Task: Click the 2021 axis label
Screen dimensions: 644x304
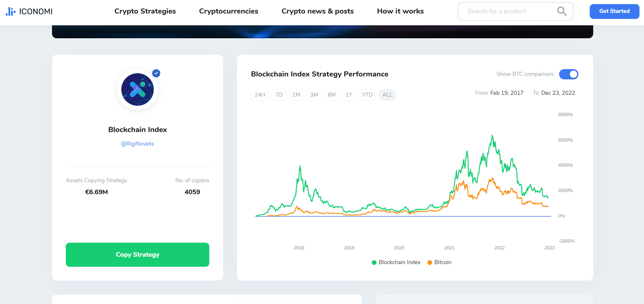Action: click(x=449, y=248)
